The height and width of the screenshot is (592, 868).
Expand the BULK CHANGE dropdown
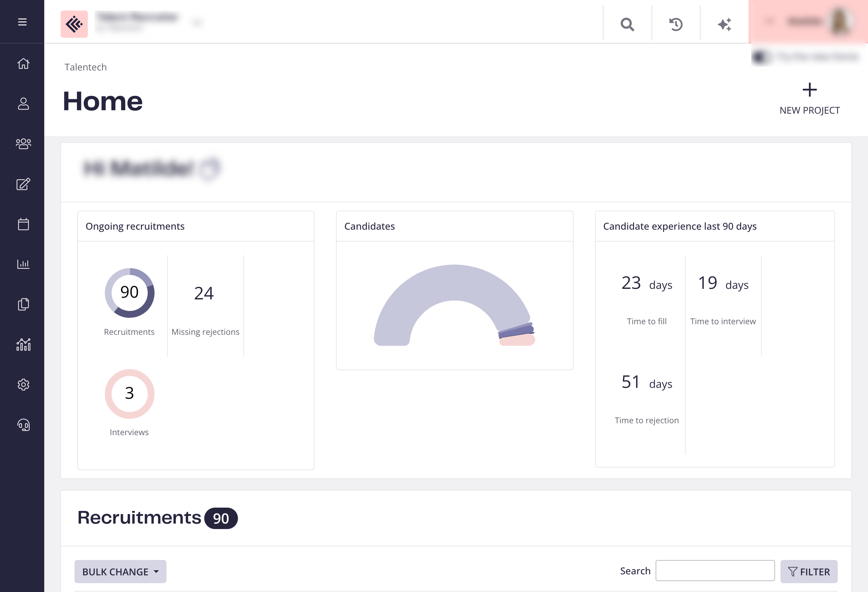point(120,572)
